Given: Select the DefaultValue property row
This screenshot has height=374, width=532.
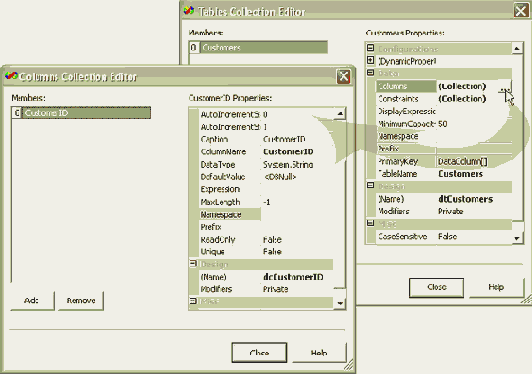Looking at the screenshot, I should (x=266, y=177).
